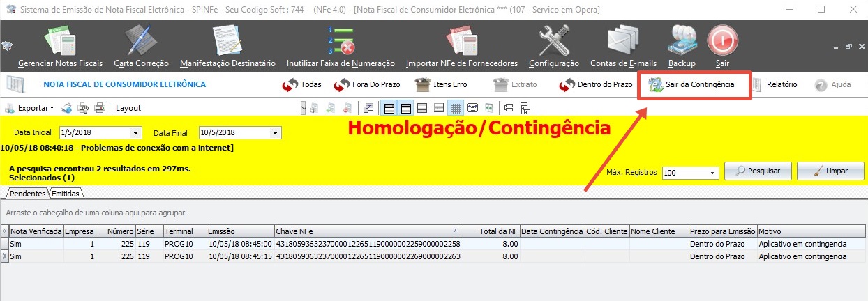Open Importar NFe de Fornecedores

[462, 47]
